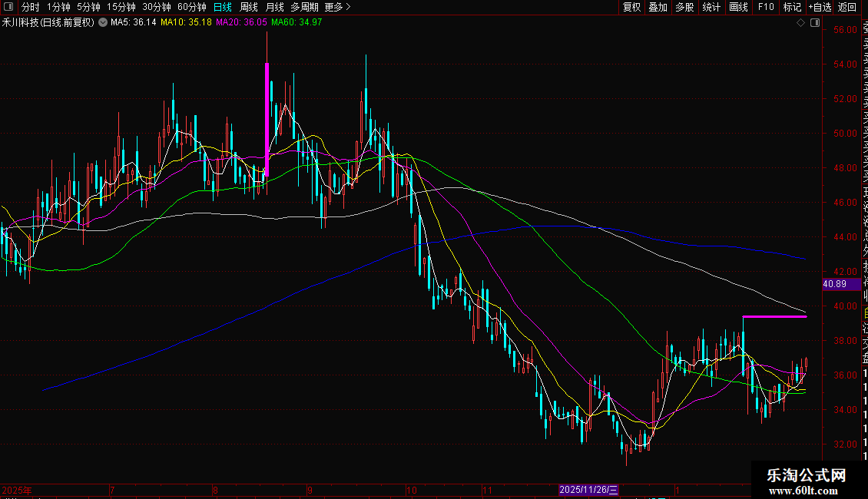Open the 复权 adjustment menu
This screenshot has width=868, height=499.
[x=631, y=7]
